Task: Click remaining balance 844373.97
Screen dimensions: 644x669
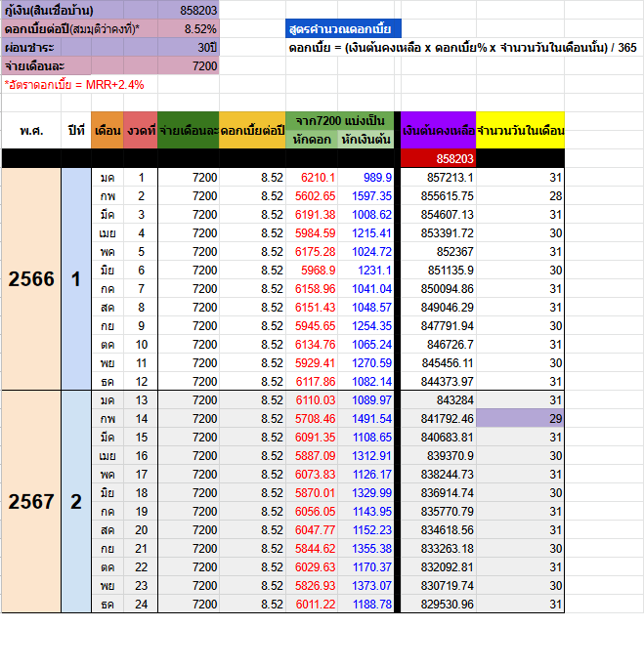Action: coord(438,382)
